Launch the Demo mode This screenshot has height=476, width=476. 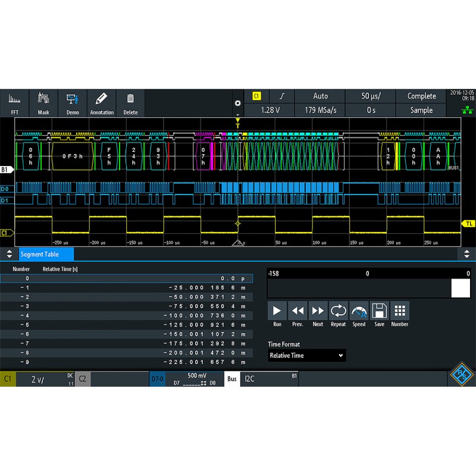coord(73,102)
